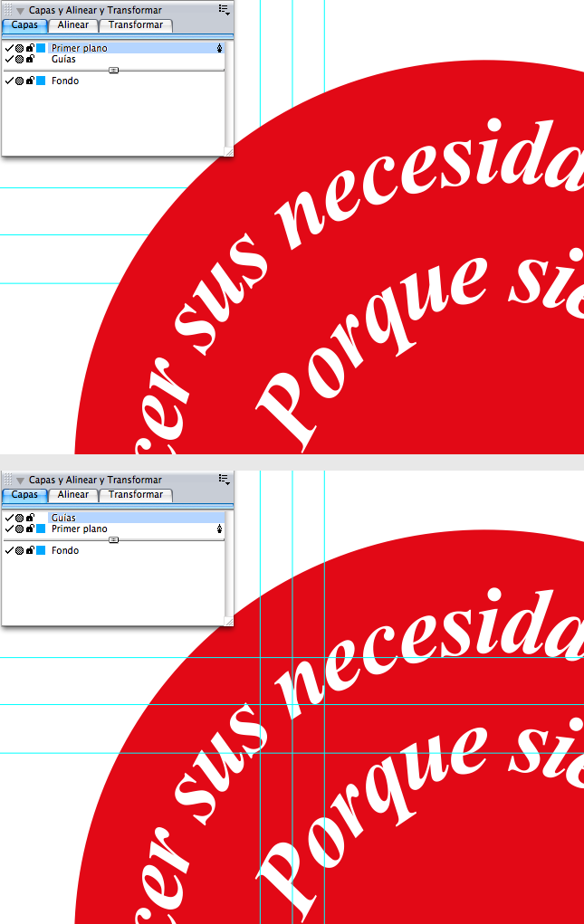Click Fondo padlock in panel listing Guías first
584x924 pixels.
pos(30,550)
